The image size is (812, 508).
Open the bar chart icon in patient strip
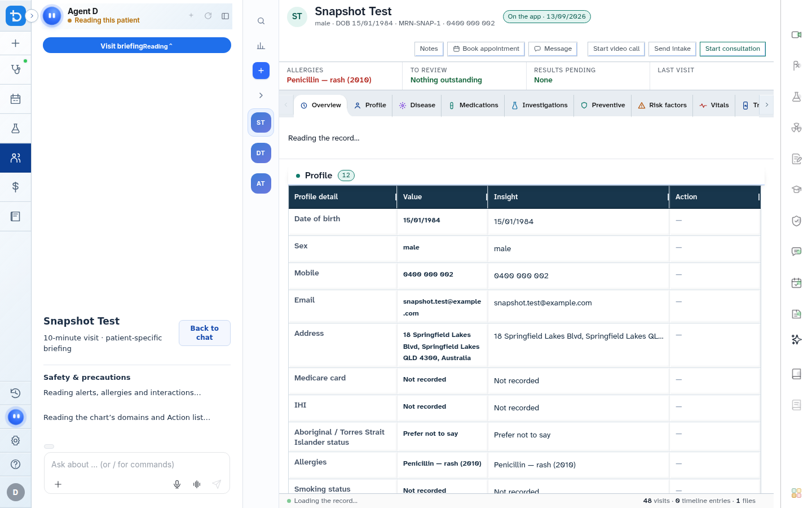click(x=261, y=46)
